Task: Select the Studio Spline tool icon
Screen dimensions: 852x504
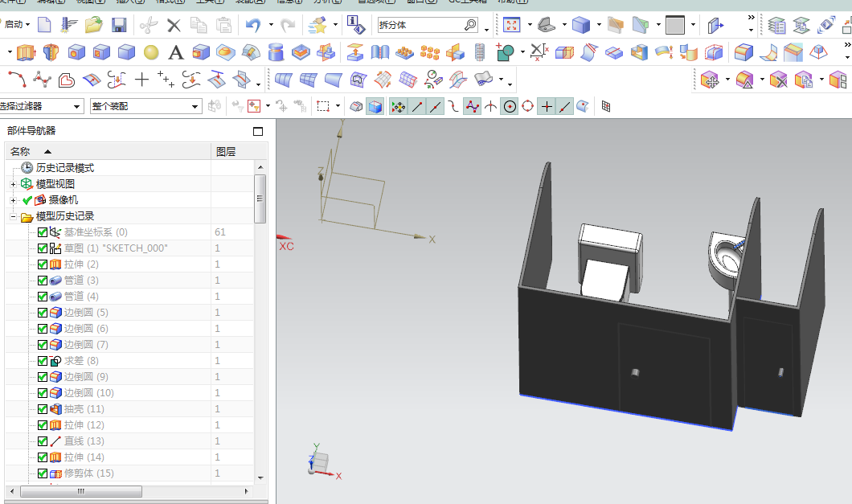Action: point(42,80)
